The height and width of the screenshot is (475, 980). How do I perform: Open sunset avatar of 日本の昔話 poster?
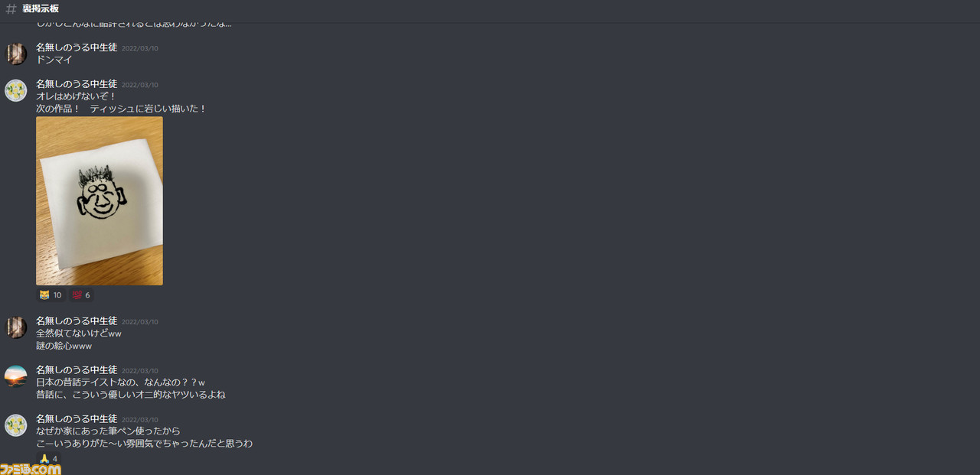(x=16, y=376)
